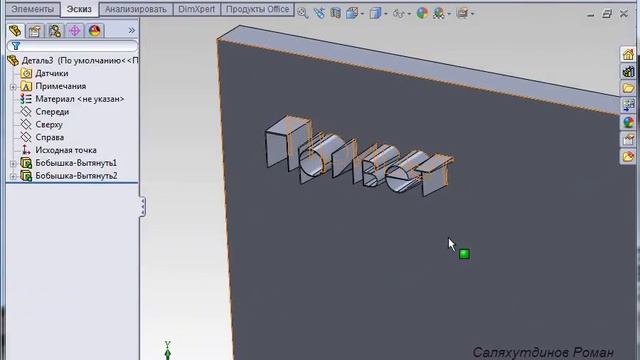Image resolution: width=640 pixels, height=360 pixels.
Task: Click the Hide/Show Items glasses icon
Action: (398, 14)
